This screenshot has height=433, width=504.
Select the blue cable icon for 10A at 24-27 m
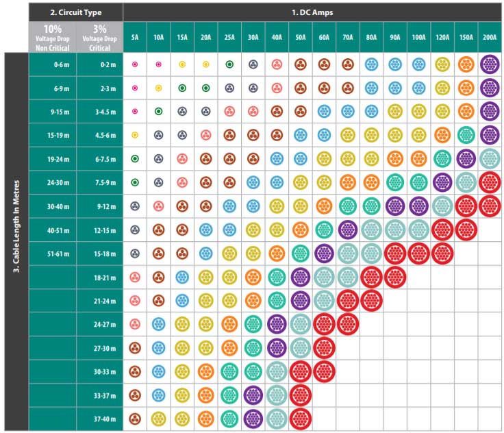[158, 324]
